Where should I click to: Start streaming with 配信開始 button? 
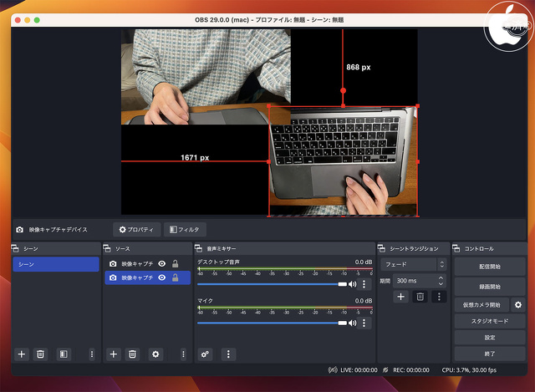490,267
